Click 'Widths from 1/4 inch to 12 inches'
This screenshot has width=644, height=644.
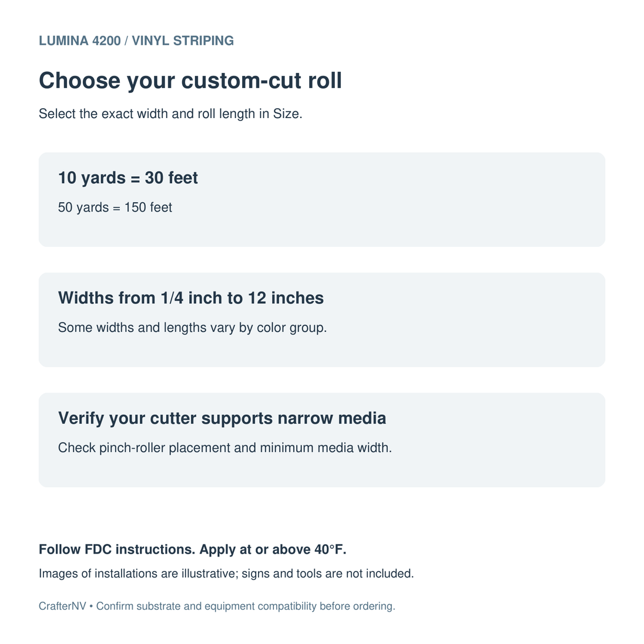(191, 298)
